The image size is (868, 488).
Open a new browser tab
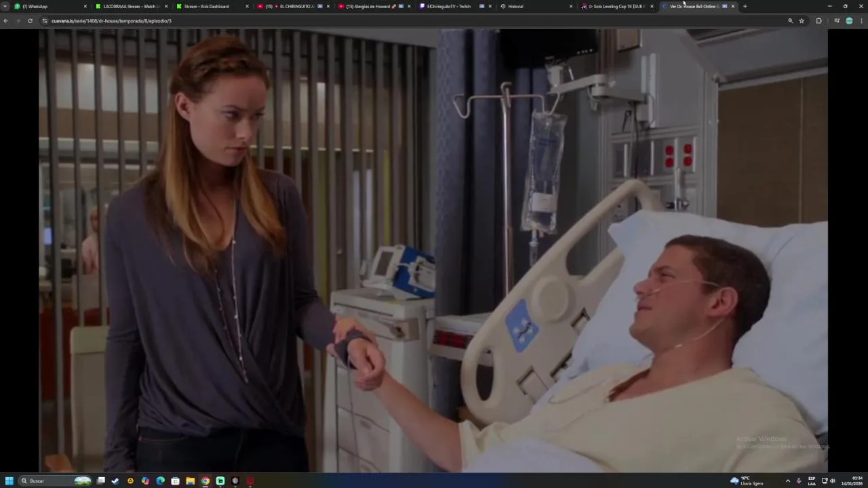[x=745, y=6]
